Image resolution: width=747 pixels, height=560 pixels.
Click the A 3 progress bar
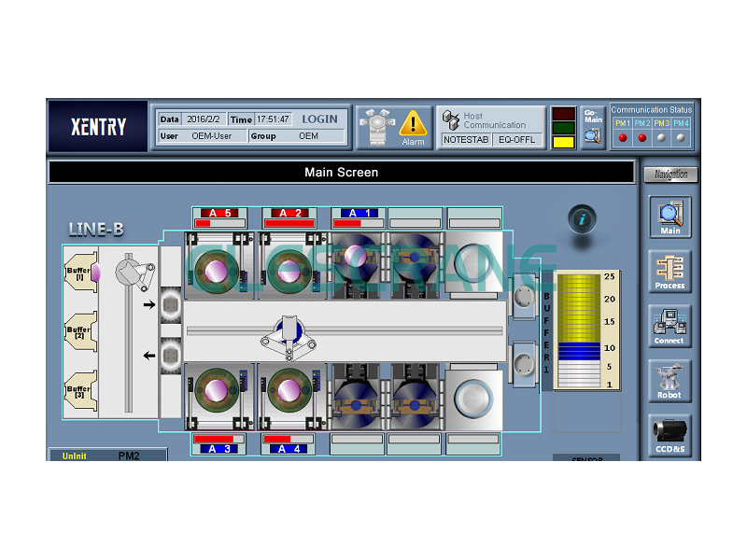(x=218, y=439)
